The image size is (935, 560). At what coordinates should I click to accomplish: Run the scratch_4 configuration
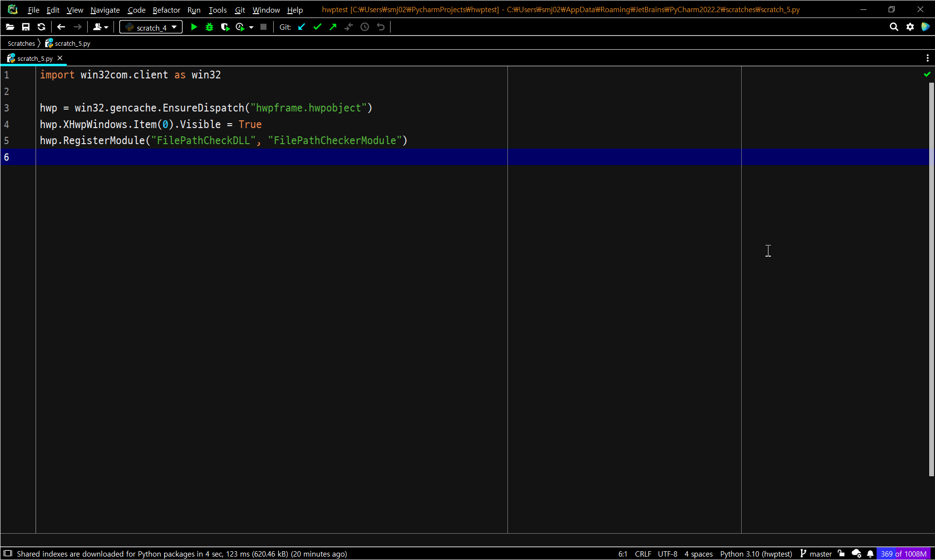coord(194,27)
